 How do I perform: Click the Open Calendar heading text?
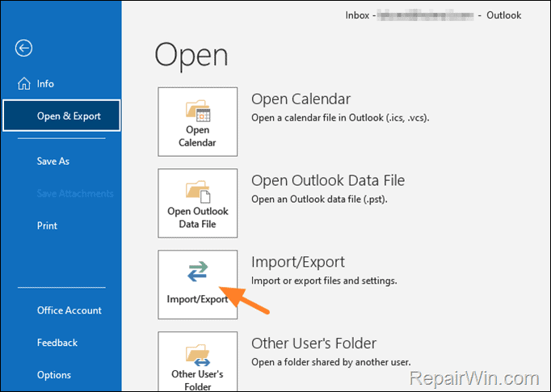[301, 99]
